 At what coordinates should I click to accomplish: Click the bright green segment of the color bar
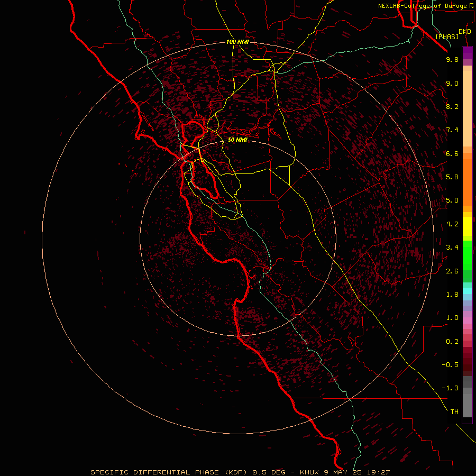pos(467,255)
